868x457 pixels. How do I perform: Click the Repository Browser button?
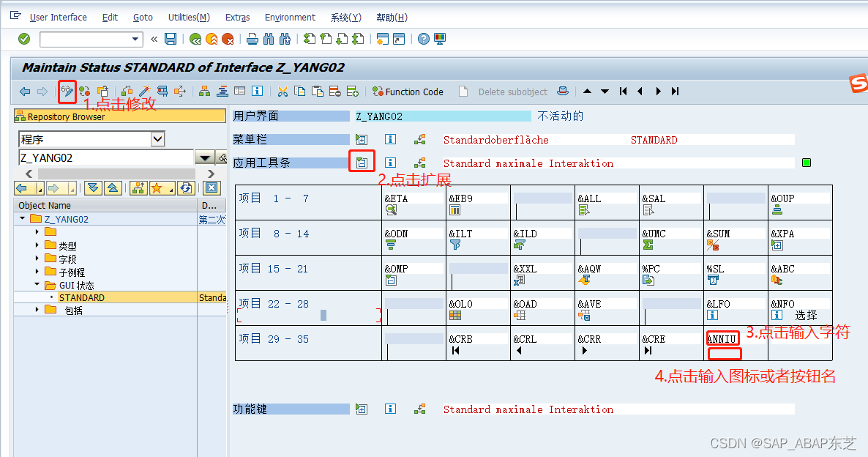(x=119, y=116)
